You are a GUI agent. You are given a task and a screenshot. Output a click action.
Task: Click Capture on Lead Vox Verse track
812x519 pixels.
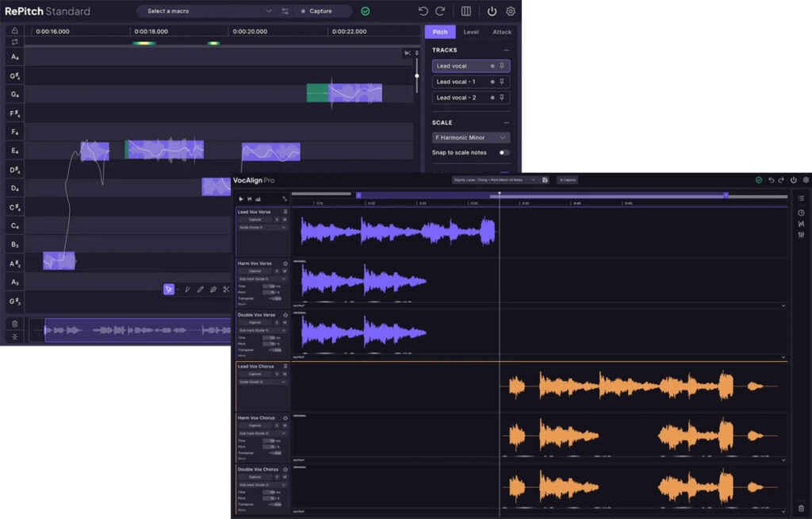(255, 220)
